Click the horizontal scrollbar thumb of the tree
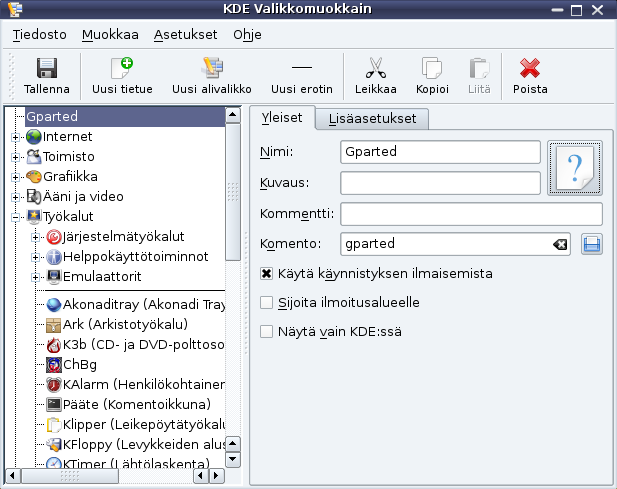The width and height of the screenshot is (617, 489). pos(70,476)
